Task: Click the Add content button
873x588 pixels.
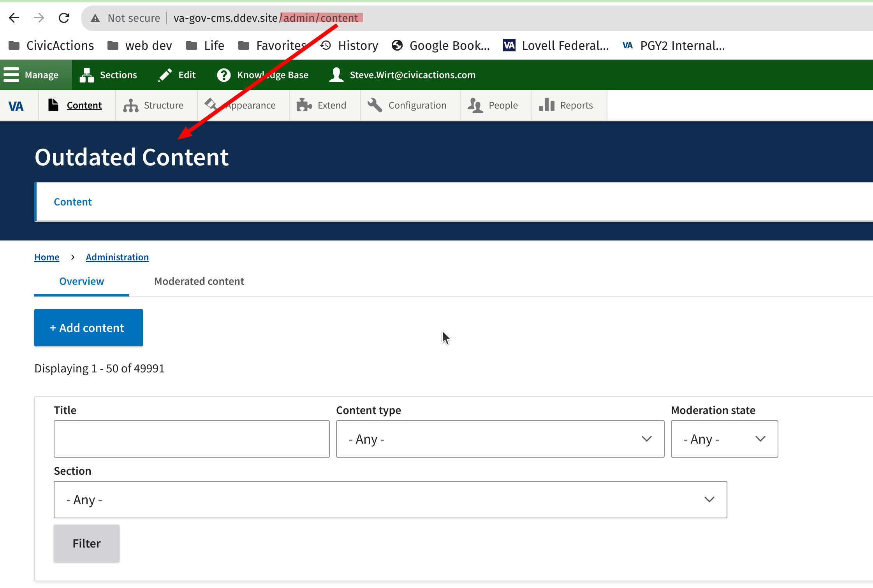Action: [x=88, y=328]
